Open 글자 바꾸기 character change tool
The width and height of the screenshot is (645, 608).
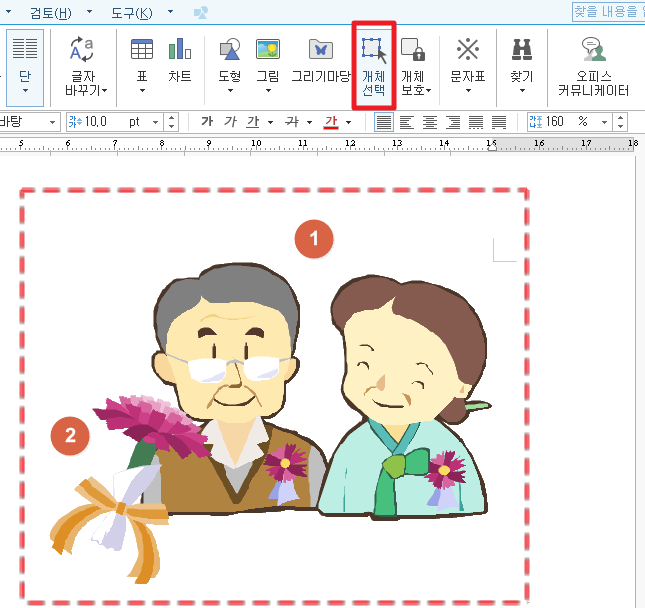pos(83,65)
